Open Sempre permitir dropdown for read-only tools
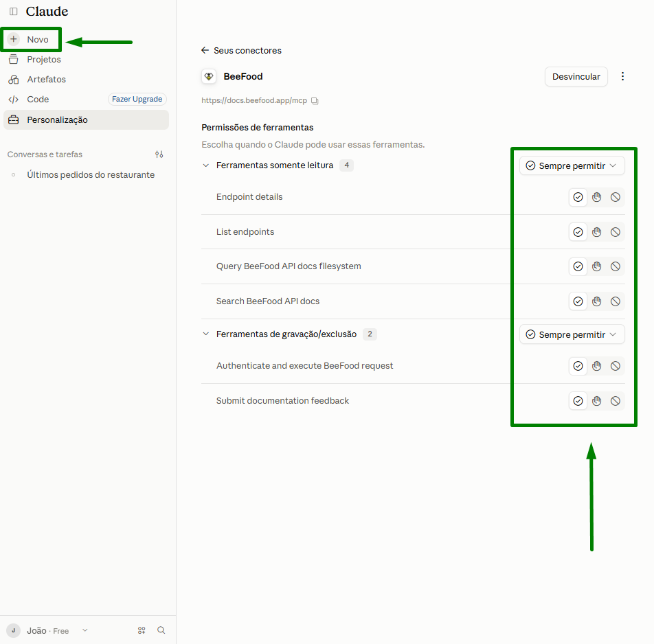654x644 pixels. [x=572, y=165]
